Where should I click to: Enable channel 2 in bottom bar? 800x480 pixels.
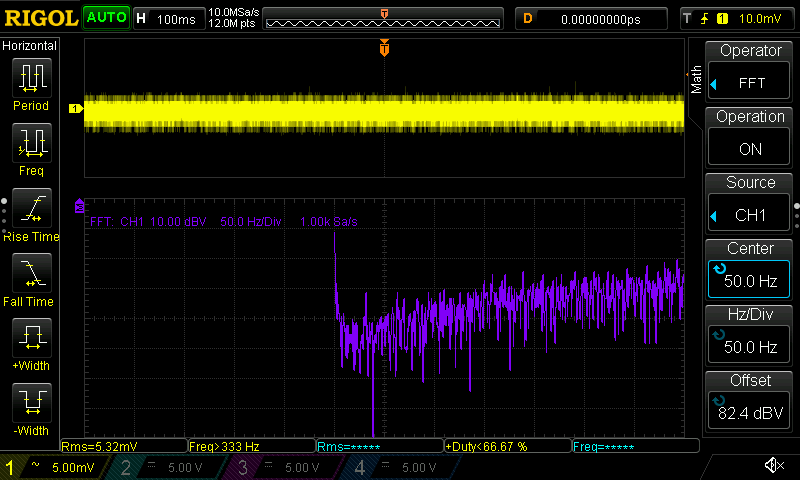[166, 467]
